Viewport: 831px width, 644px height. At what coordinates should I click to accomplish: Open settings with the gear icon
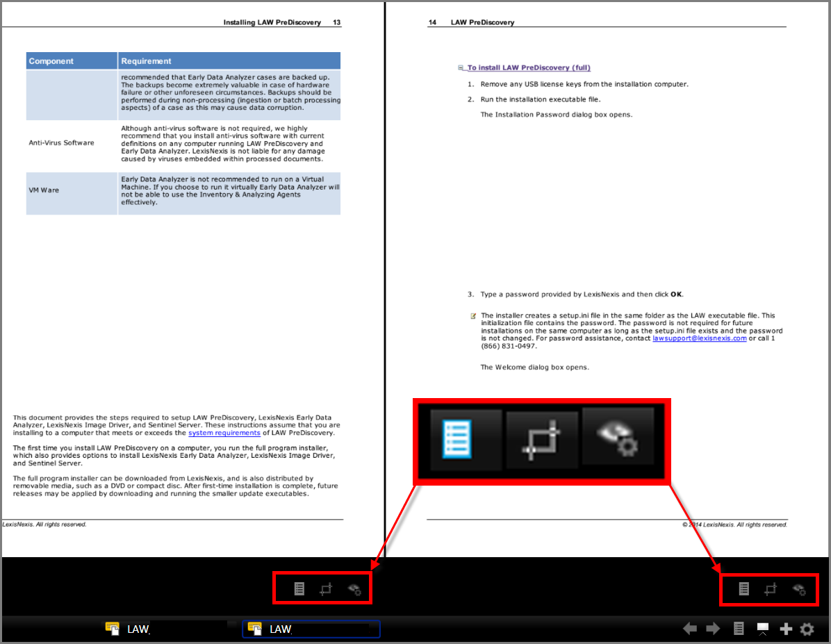point(807,629)
